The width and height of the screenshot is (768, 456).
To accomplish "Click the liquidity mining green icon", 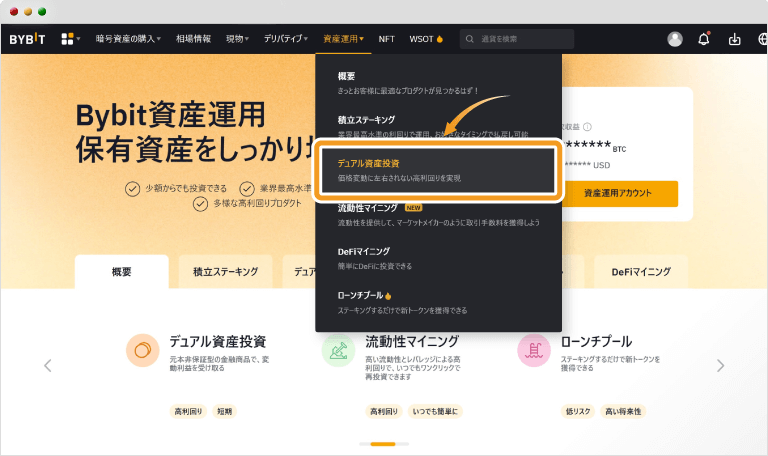I will [338, 350].
